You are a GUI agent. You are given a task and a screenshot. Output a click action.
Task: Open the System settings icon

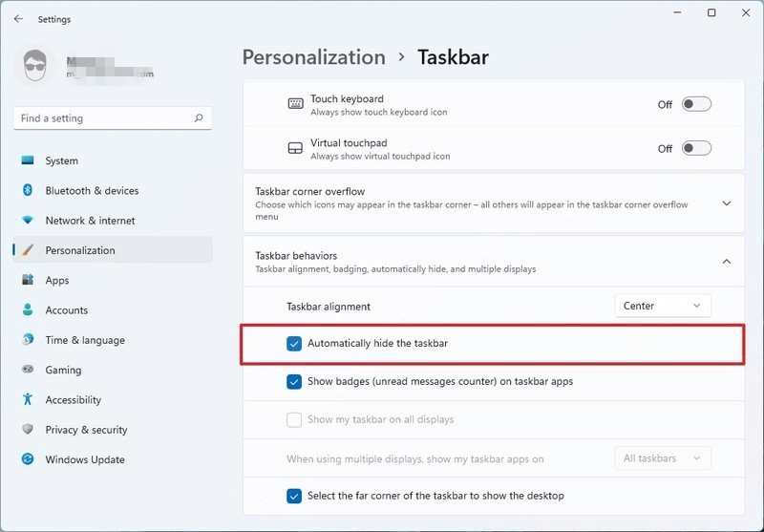[x=28, y=160]
